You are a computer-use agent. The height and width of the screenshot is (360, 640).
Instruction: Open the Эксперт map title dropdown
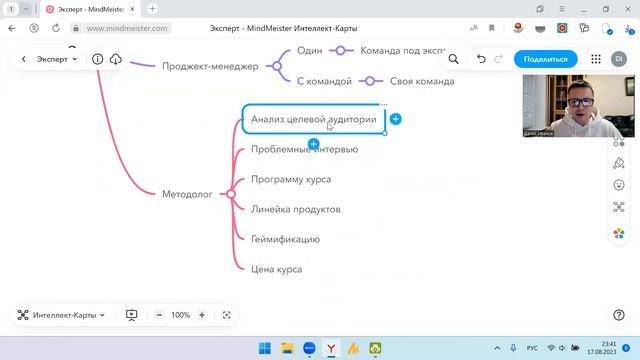pyautogui.click(x=57, y=59)
